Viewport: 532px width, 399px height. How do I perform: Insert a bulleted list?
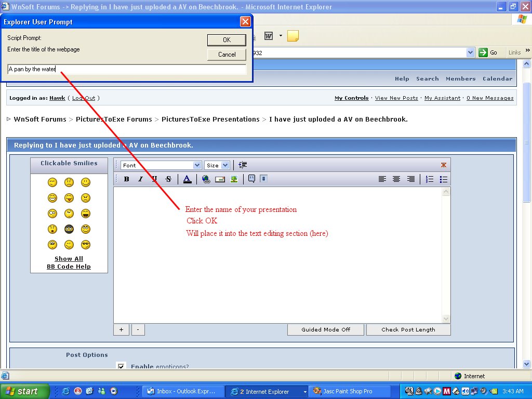point(444,179)
